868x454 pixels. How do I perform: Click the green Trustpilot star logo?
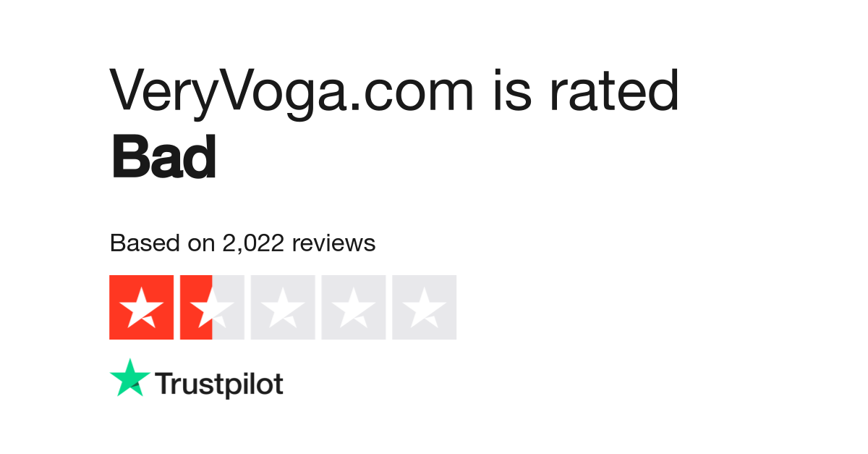(x=130, y=378)
